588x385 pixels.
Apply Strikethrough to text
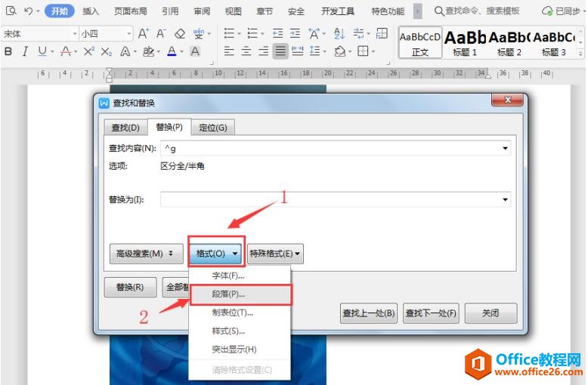(66, 51)
